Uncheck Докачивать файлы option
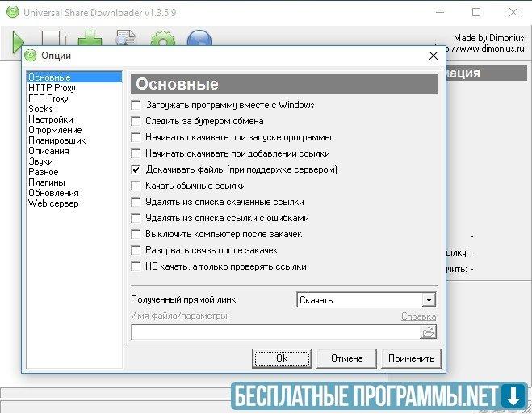Image resolution: width=532 pixels, height=414 pixels. (x=136, y=169)
